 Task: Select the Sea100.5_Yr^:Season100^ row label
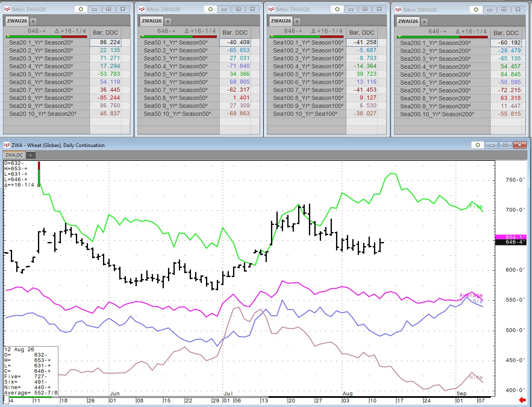[308, 74]
